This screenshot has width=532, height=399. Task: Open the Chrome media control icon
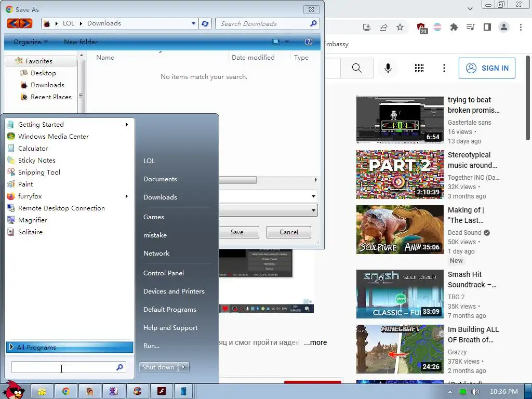click(470, 27)
